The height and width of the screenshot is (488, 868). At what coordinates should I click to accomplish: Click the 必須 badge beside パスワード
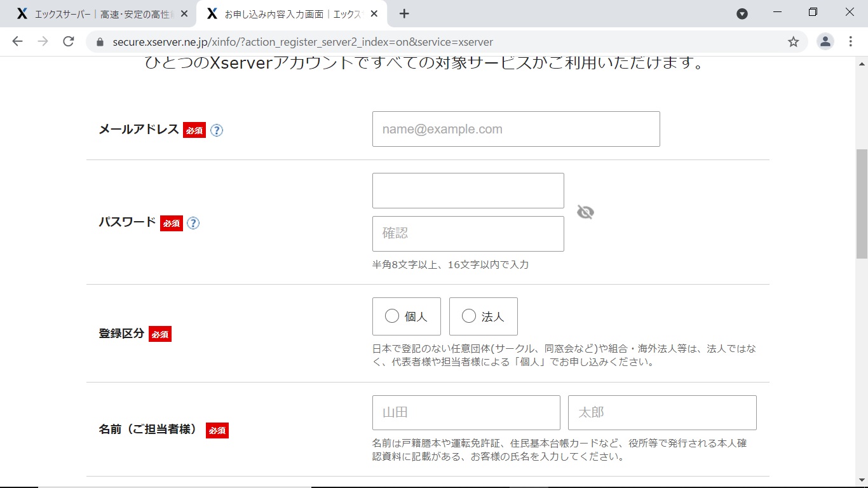tap(172, 223)
